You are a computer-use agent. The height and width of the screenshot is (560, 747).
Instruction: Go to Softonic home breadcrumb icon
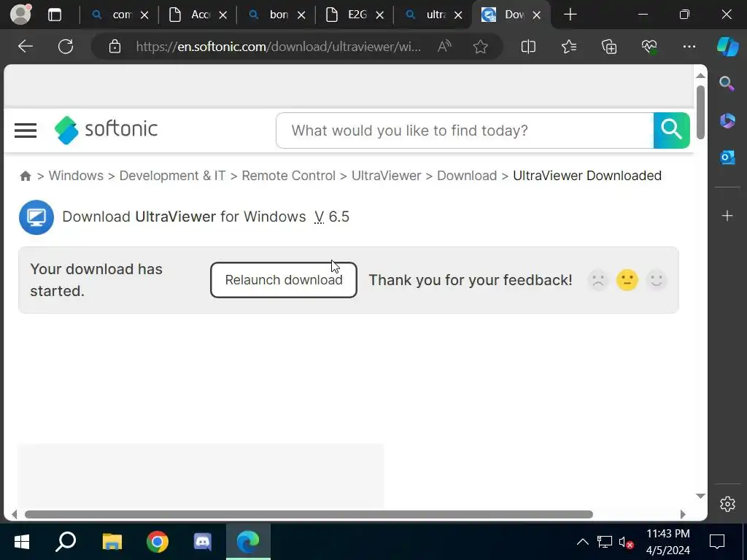[26, 176]
